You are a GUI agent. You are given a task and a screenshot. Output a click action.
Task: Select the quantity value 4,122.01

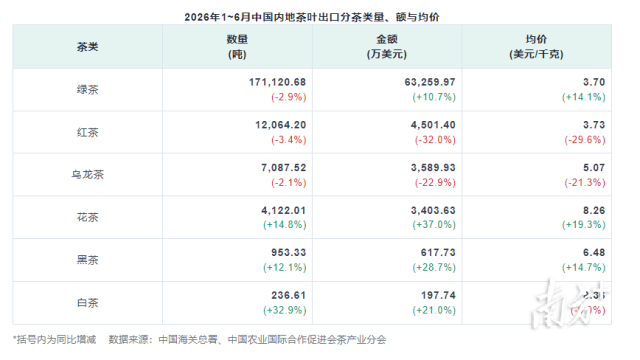pyautogui.click(x=284, y=211)
